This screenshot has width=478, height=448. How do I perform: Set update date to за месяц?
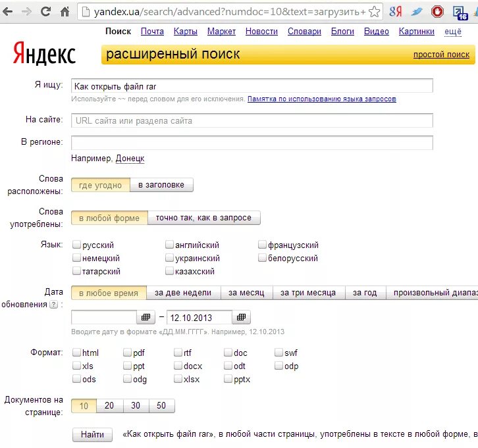pyautogui.click(x=247, y=293)
